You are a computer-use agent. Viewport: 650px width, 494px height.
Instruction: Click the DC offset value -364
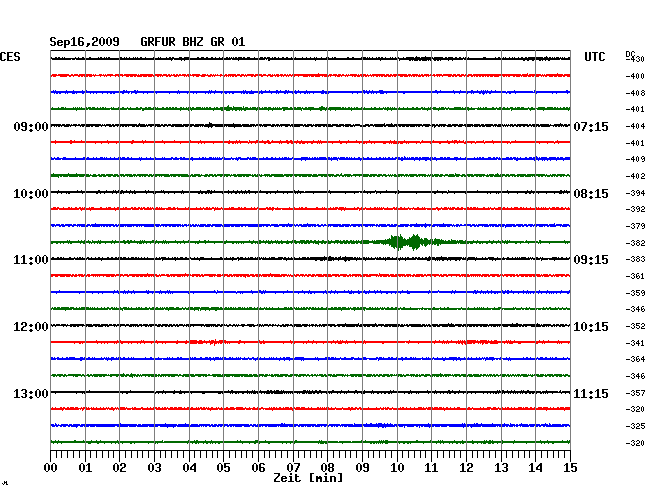(x=635, y=359)
